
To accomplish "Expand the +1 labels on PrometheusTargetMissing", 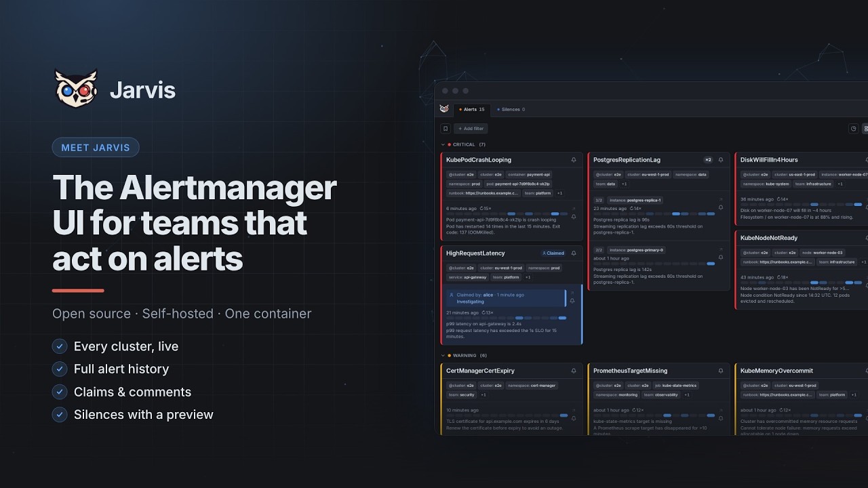I will pos(687,394).
